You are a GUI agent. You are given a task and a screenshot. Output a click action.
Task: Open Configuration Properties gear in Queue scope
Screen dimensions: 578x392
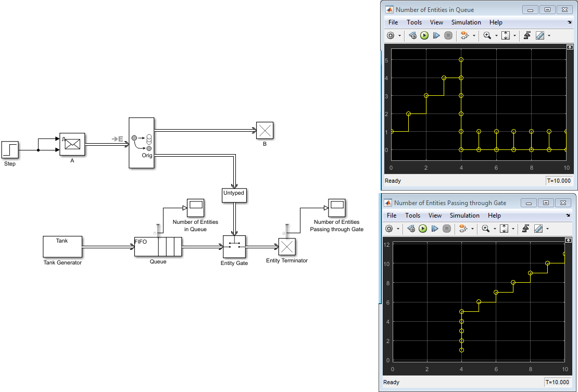pyautogui.click(x=391, y=35)
